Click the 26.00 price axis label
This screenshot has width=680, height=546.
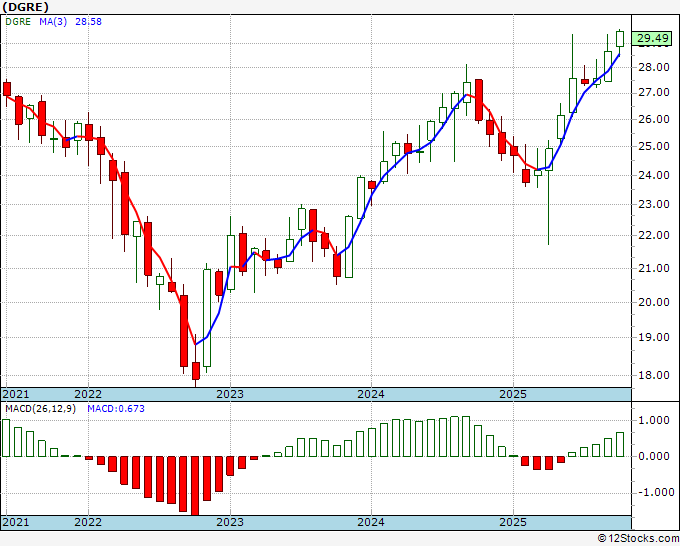pyautogui.click(x=654, y=119)
